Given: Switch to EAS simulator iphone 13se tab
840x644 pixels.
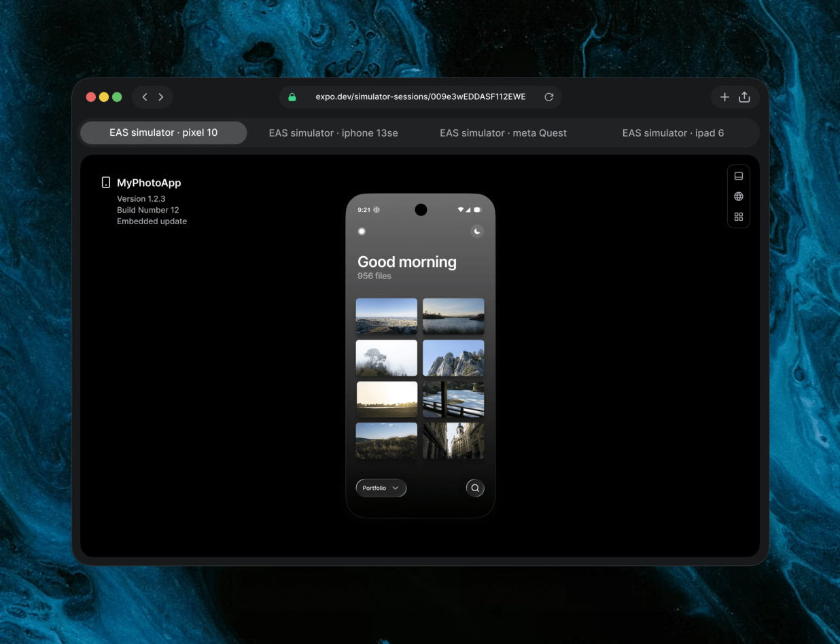Looking at the screenshot, I should [334, 133].
